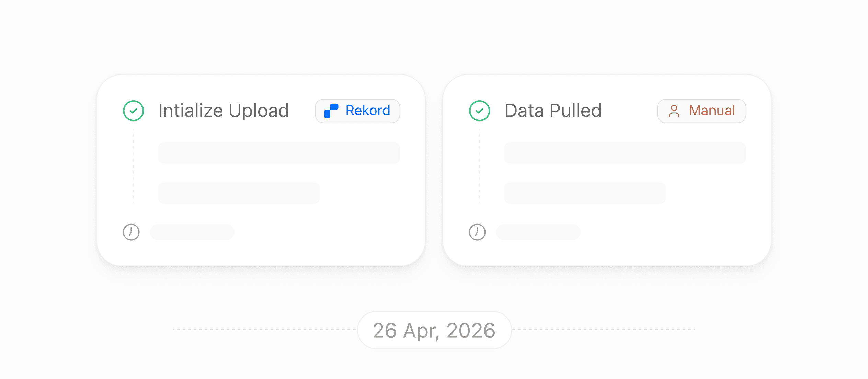Click timestamp placeholder next to Data Pulled clock

(x=538, y=232)
